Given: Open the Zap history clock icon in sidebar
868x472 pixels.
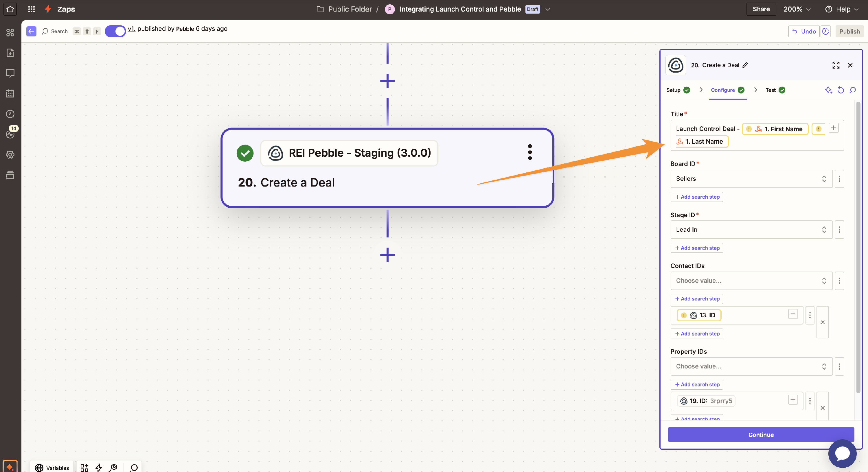Looking at the screenshot, I should (x=10, y=114).
